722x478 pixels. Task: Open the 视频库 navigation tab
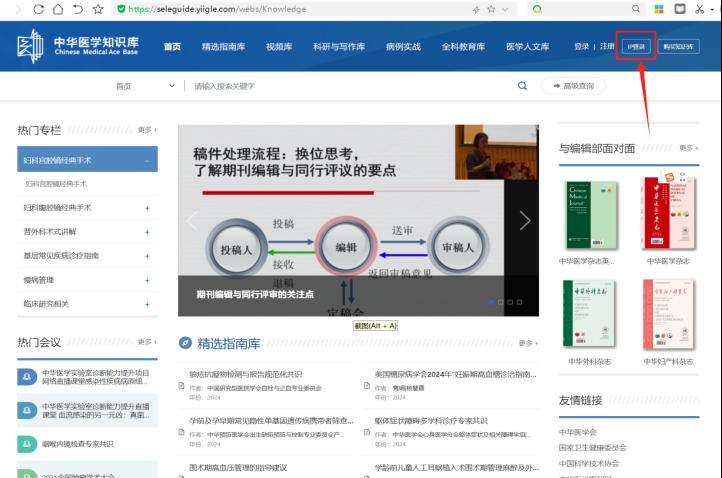(279, 47)
